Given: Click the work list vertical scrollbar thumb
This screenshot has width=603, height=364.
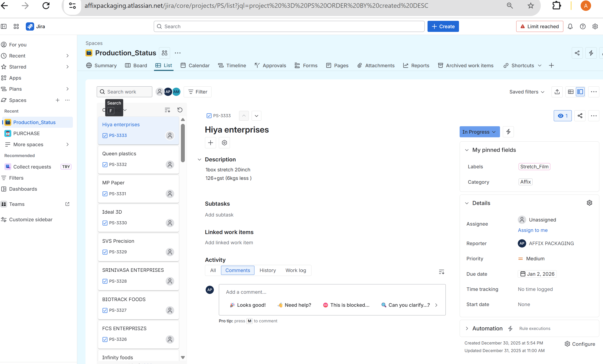Looking at the screenshot, I should point(183,143).
